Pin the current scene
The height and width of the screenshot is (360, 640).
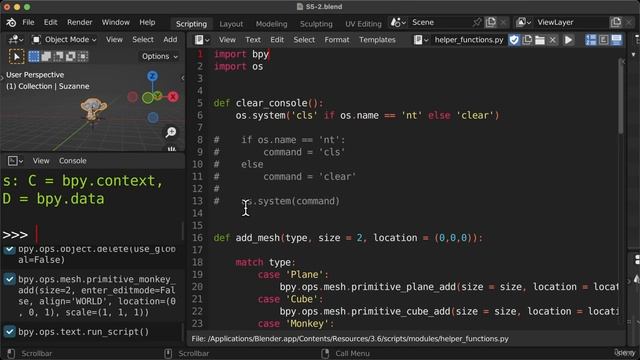point(477,22)
